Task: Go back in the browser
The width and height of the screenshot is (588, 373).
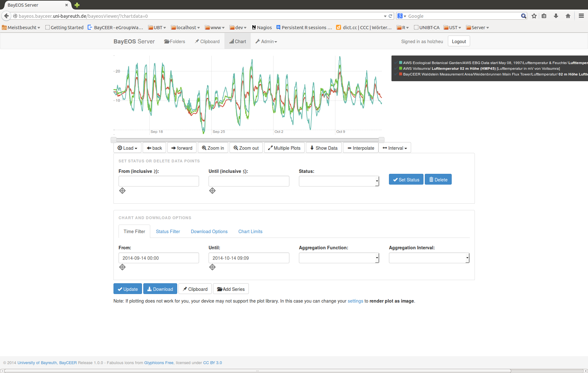Action: (6, 16)
